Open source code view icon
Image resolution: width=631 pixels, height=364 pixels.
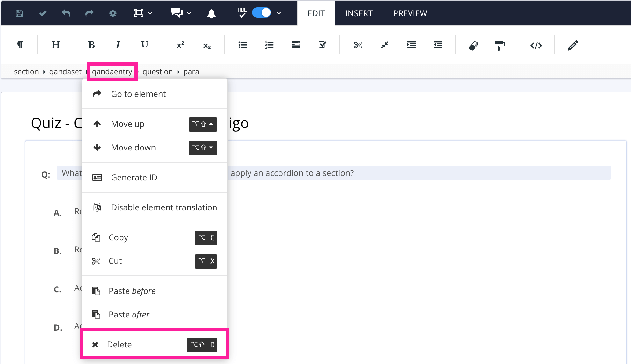click(x=536, y=46)
